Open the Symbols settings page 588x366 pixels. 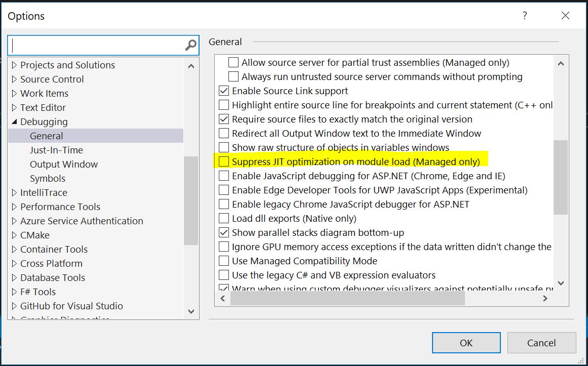[x=48, y=179]
